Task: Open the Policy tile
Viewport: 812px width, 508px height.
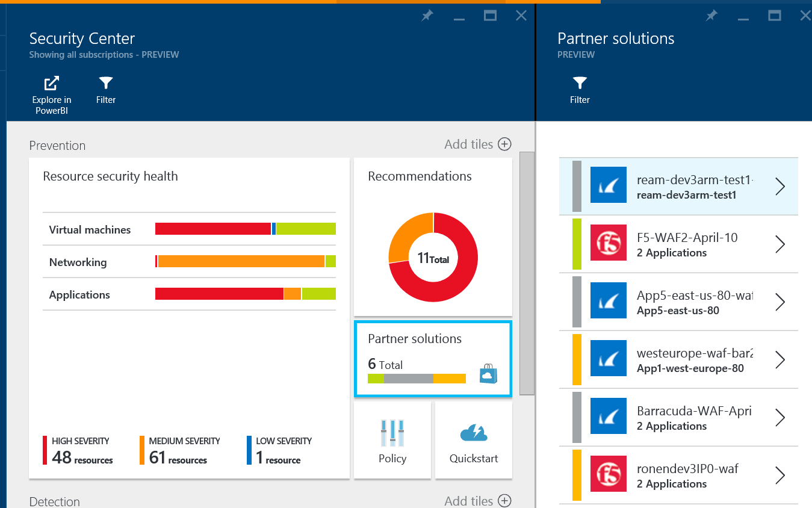Action: click(x=392, y=441)
